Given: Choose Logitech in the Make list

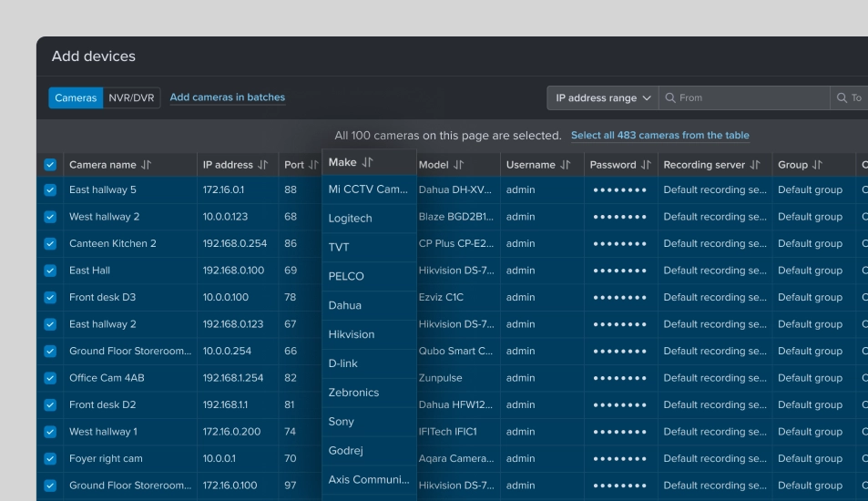Looking at the screenshot, I should [x=369, y=218].
